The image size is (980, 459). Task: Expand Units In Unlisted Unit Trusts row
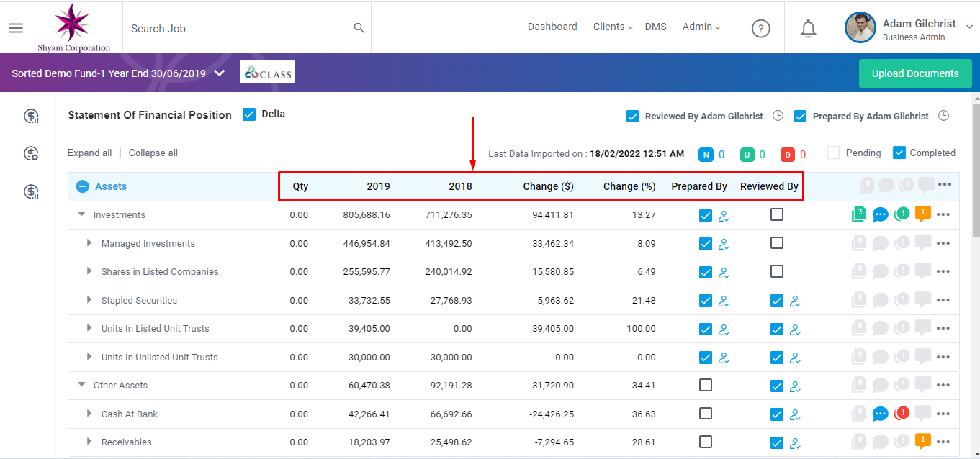click(x=89, y=357)
